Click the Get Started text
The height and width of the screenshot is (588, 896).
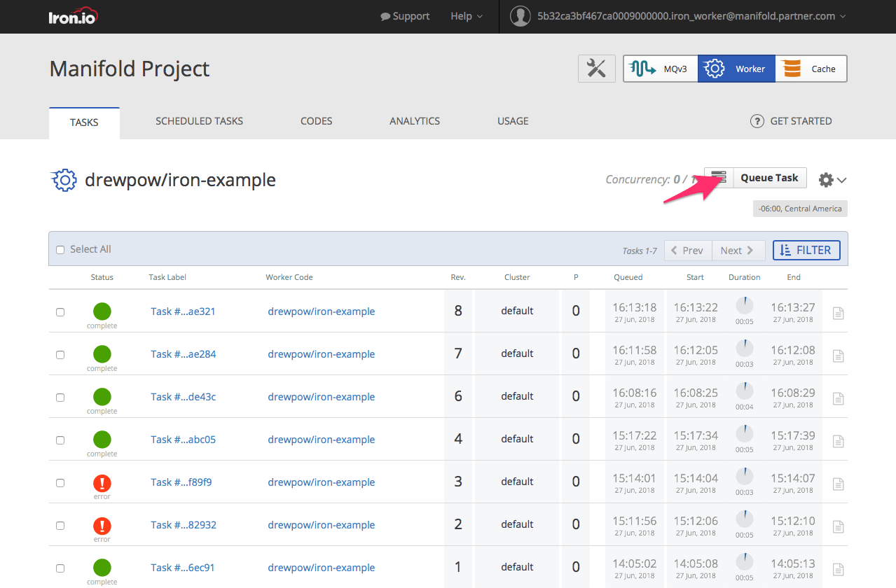coord(801,121)
